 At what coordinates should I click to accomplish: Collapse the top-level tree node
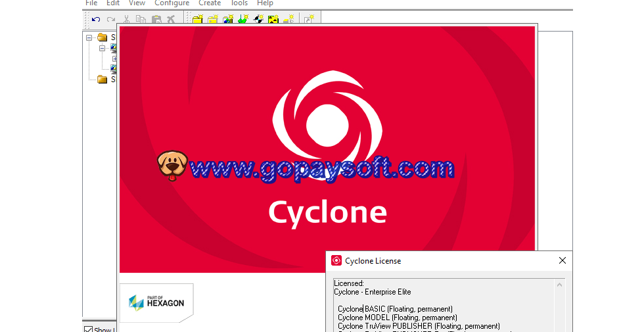tap(89, 37)
